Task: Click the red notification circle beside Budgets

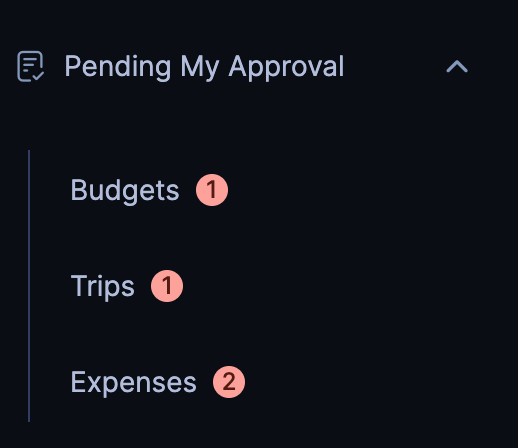Action: pos(212,190)
